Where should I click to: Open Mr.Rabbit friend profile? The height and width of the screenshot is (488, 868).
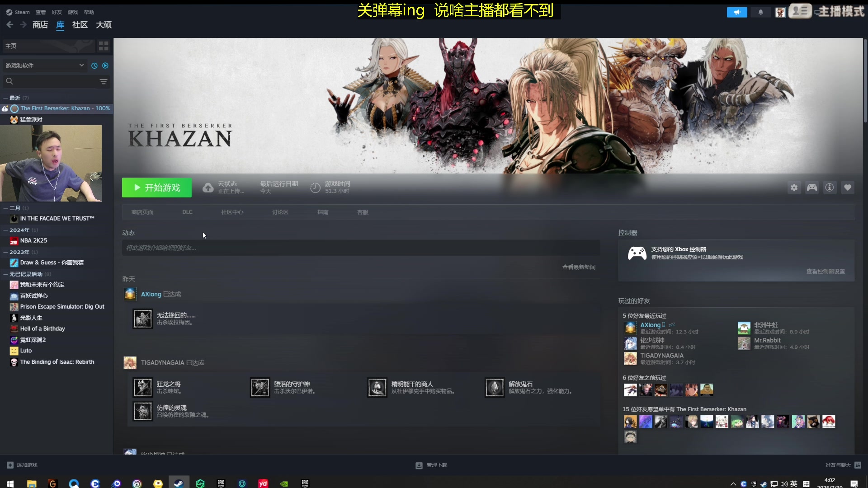click(x=767, y=341)
